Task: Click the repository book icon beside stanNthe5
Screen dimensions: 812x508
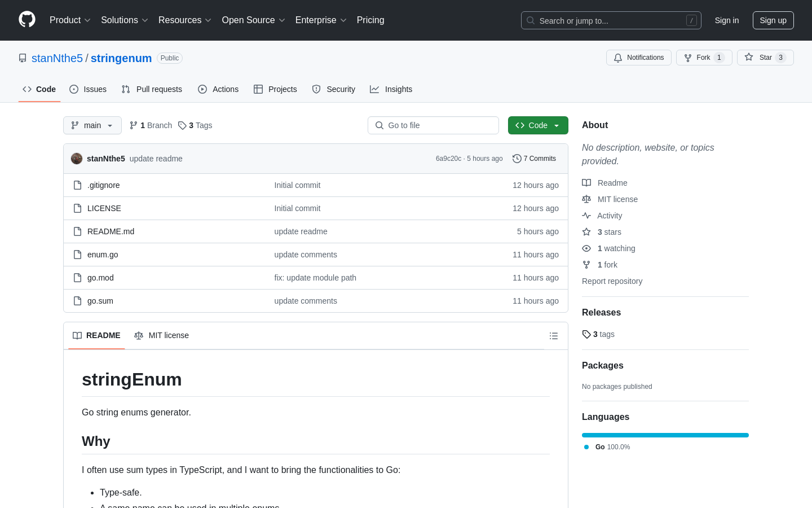Action: pos(23,58)
